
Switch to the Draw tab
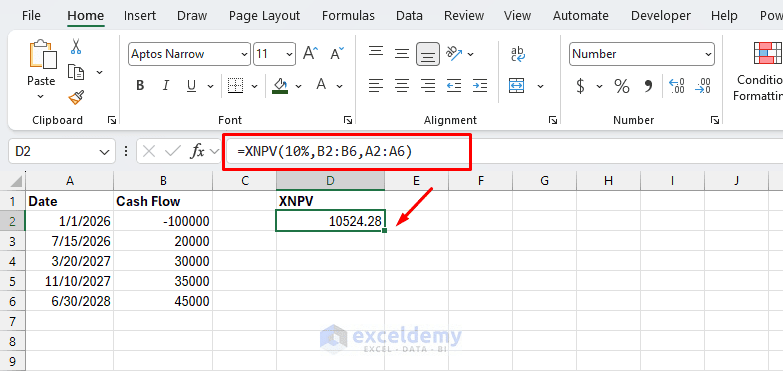tap(192, 15)
